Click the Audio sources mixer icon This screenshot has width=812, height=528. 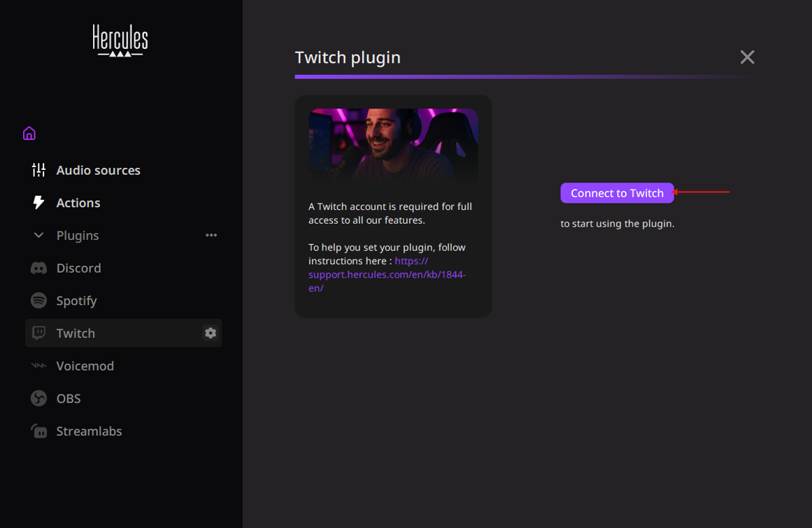coord(38,170)
